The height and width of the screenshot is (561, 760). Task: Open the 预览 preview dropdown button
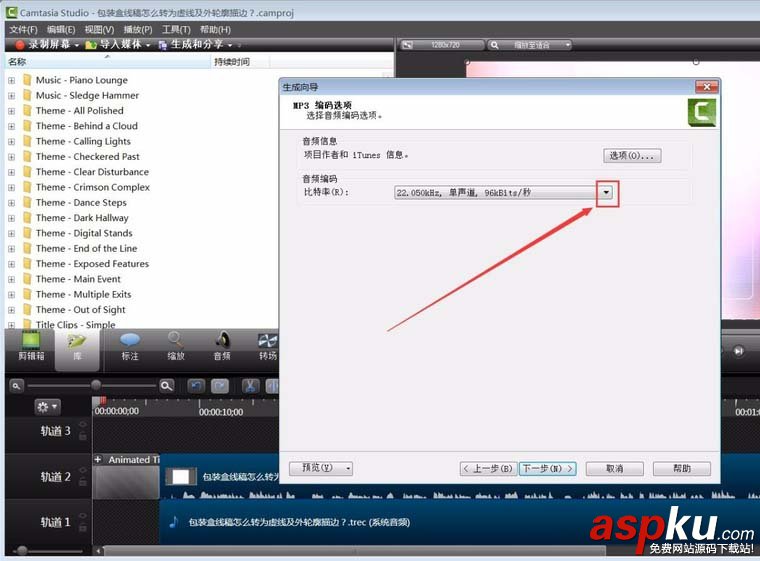[x=321, y=468]
